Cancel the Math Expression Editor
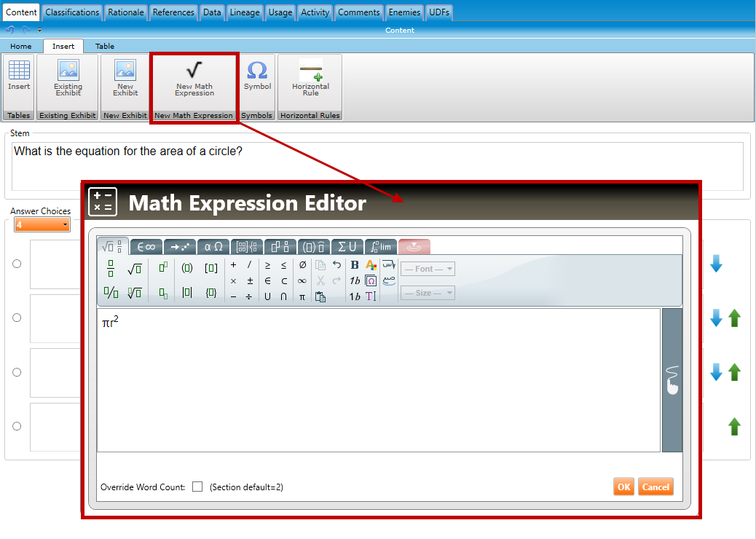Viewport: 756px width, 539px height. point(655,487)
